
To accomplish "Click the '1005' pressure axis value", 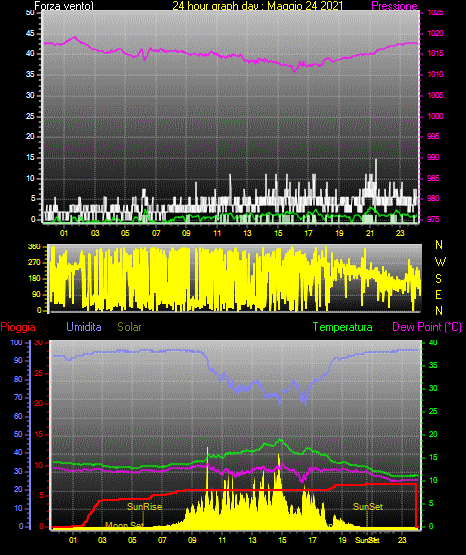I will pos(436,95).
